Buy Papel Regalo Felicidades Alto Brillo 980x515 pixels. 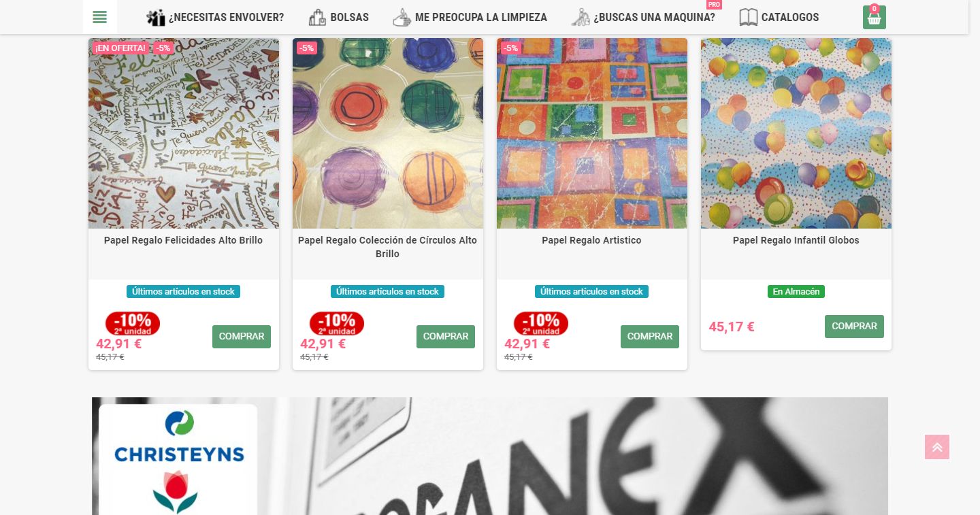242,337
